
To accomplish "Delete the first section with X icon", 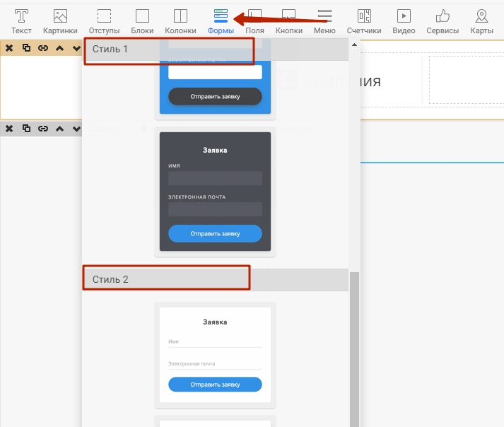I will coord(9,48).
